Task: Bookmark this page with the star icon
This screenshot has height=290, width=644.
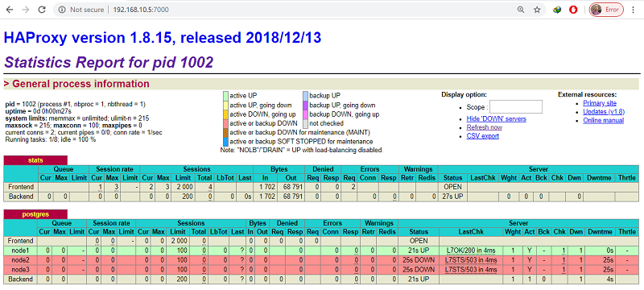Action: (537, 10)
